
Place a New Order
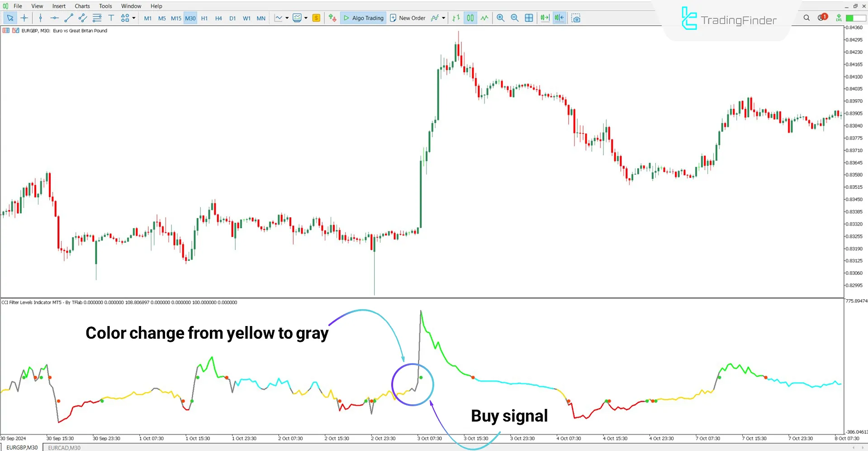408,18
